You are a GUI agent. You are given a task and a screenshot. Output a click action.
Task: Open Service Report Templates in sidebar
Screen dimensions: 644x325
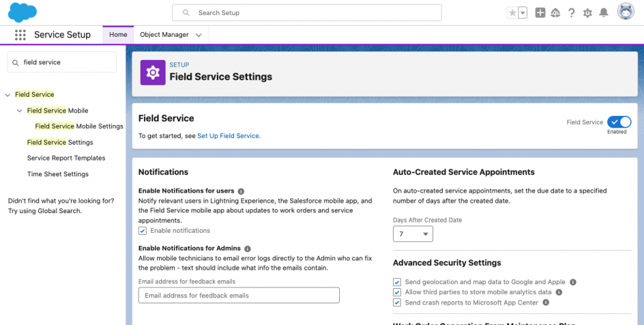tap(66, 158)
